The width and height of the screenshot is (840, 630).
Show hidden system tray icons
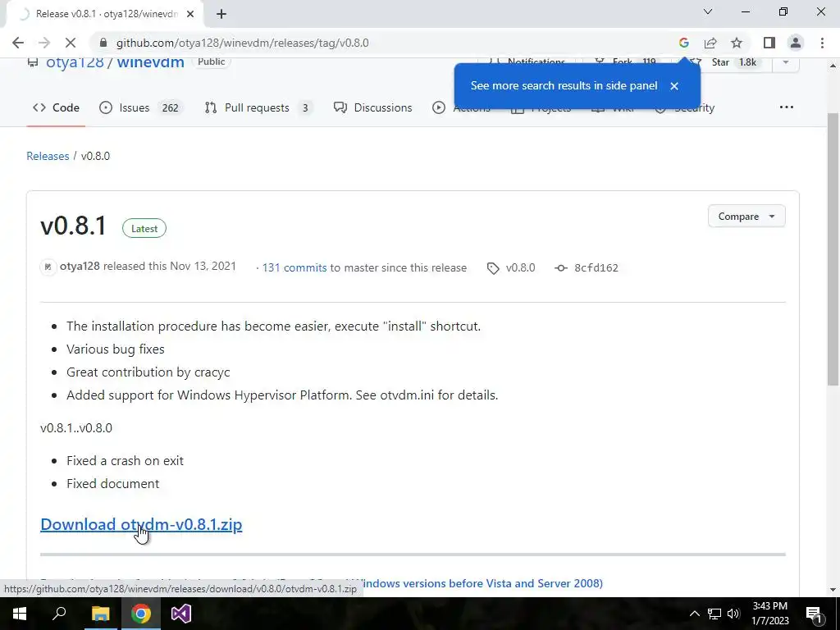pos(694,614)
